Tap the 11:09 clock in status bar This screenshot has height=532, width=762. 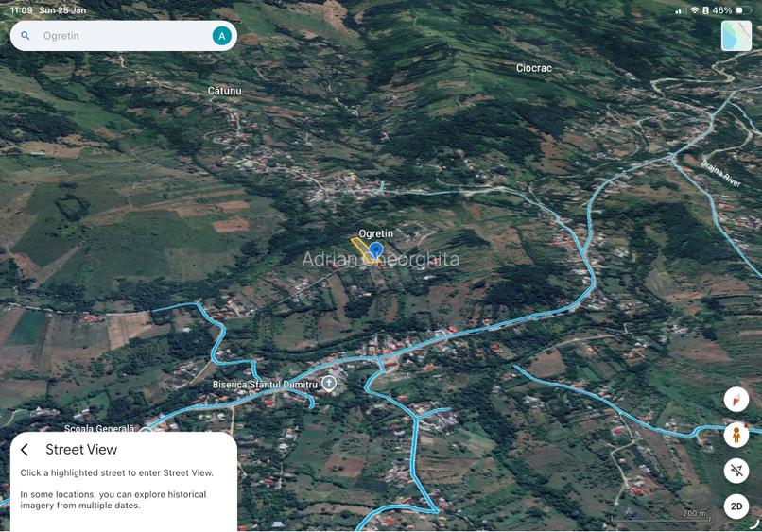tap(21, 10)
